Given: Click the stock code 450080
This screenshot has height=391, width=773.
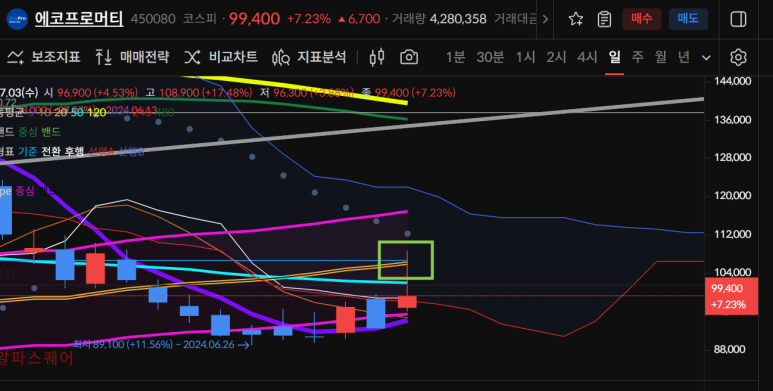Looking at the screenshot, I should [x=153, y=19].
